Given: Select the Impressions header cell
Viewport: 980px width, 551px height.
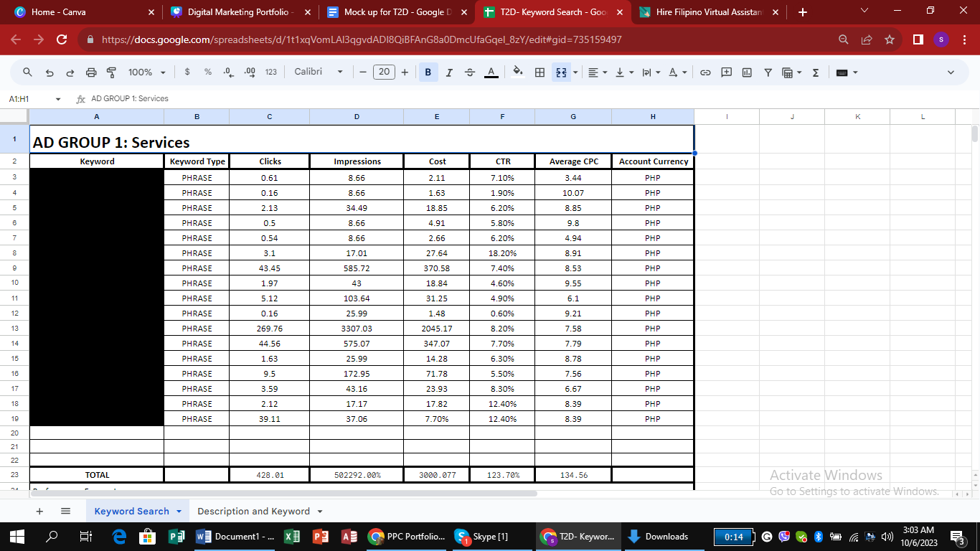Looking at the screenshot, I should coord(357,161).
